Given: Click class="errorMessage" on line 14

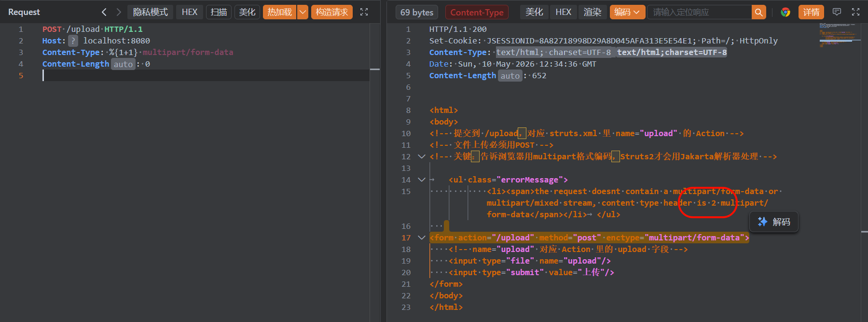Looking at the screenshot, I should (x=518, y=180).
